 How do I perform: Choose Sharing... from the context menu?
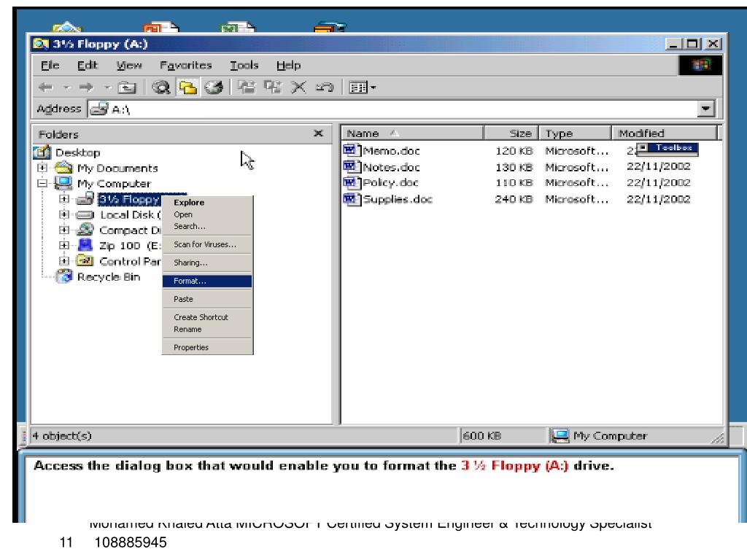click(207, 262)
